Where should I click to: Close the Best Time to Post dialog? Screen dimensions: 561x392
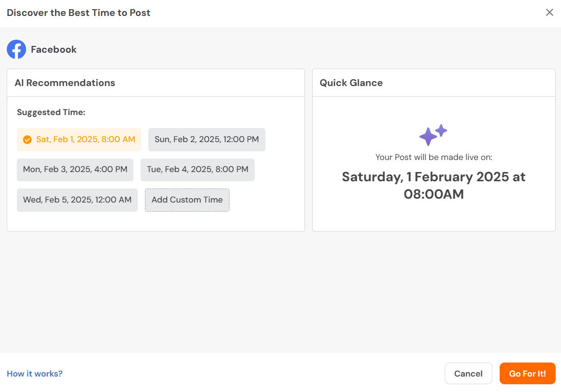click(549, 13)
